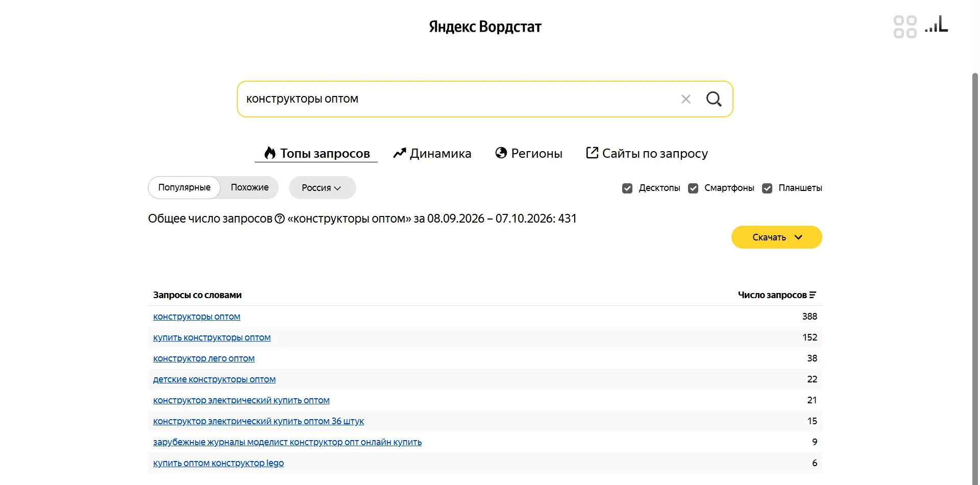Toggle the Планшеты checkbox

[x=767, y=188]
